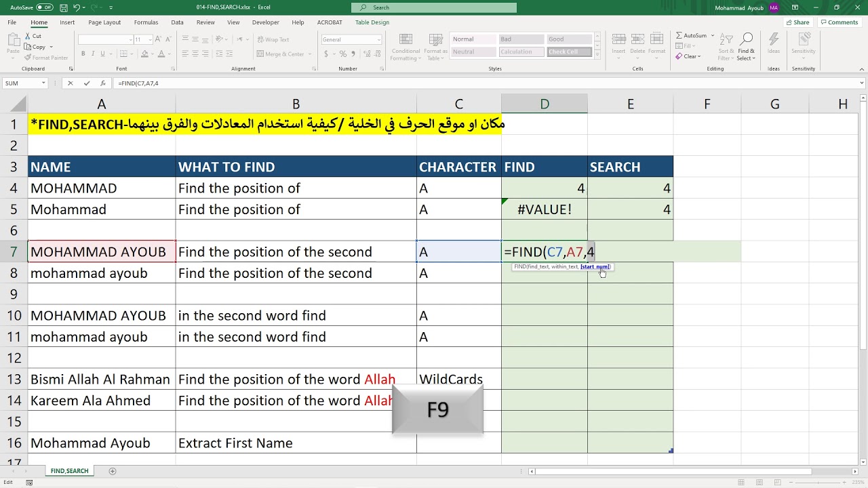Screen dimensions: 868x488
Task: Click the #VALUE! cell in row 5
Action: tap(545, 209)
